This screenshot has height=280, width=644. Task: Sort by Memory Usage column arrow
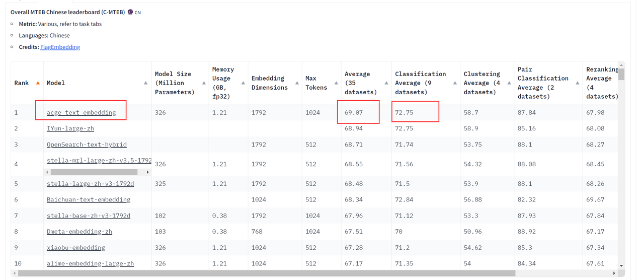click(x=244, y=83)
